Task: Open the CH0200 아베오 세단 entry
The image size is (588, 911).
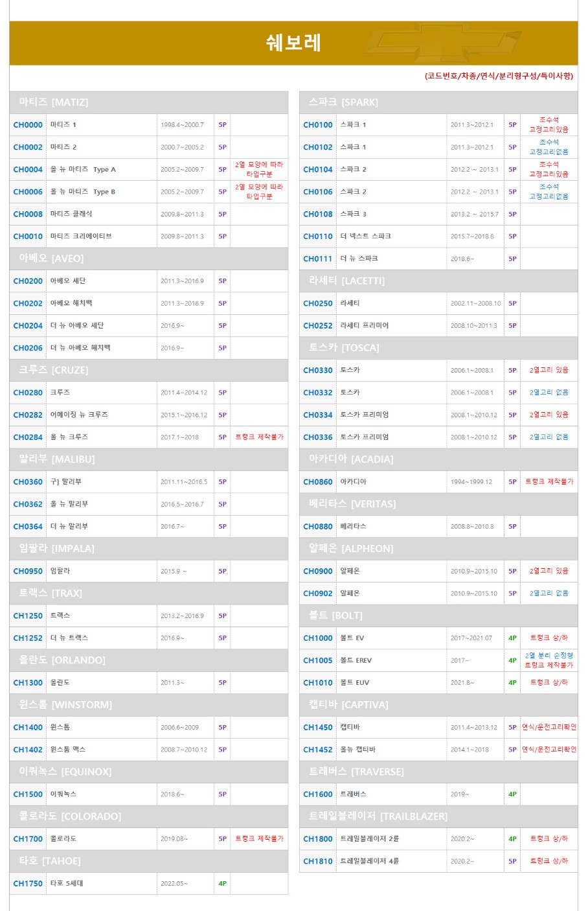Action: click(28, 281)
